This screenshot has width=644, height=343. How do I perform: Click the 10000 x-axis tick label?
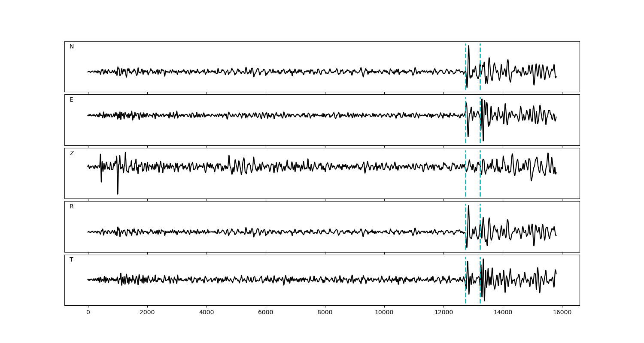point(384,313)
